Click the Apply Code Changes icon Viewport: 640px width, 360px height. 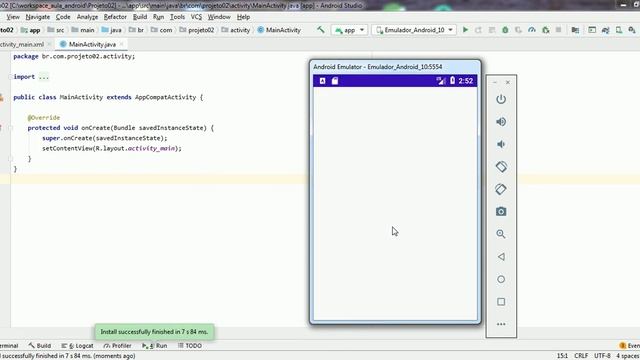(492, 30)
